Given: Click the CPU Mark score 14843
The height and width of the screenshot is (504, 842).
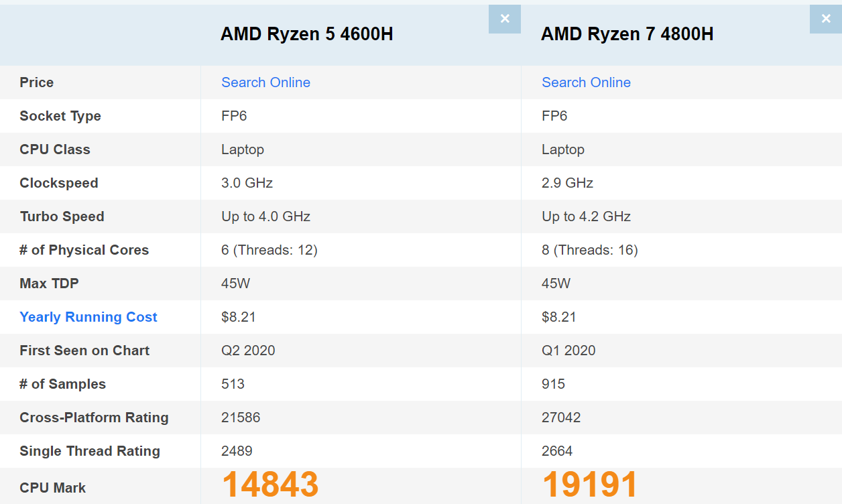Looking at the screenshot, I should [270, 485].
